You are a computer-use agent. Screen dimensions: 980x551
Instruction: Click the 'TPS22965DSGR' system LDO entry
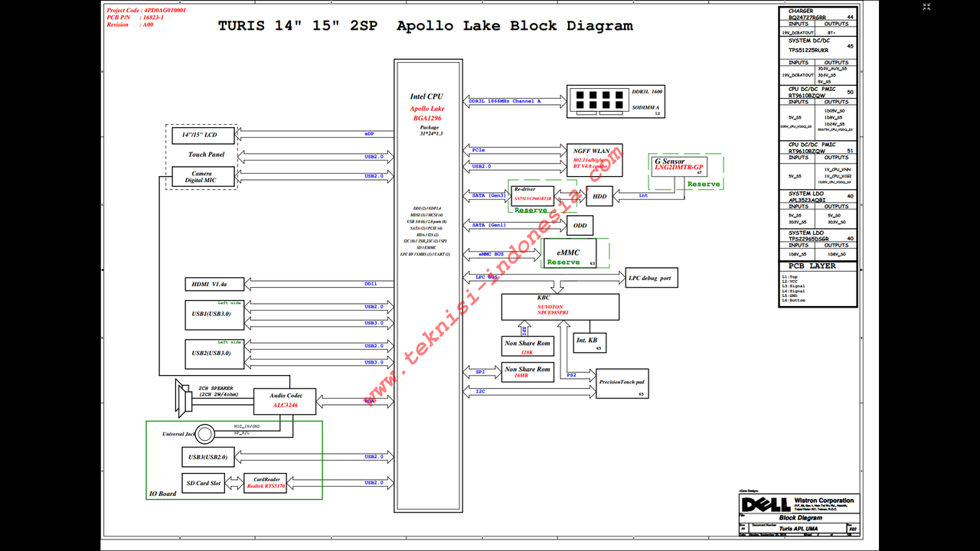point(809,239)
